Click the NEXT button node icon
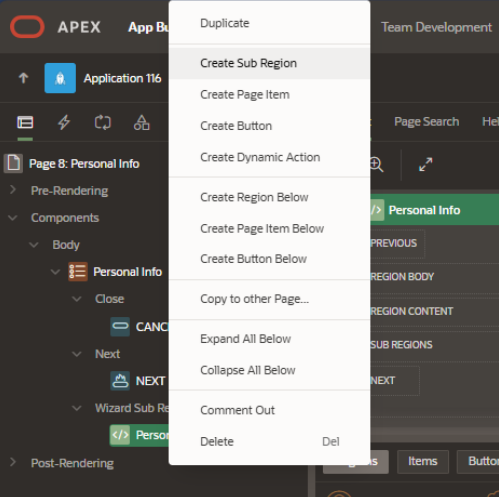The image size is (499, 497). [120, 381]
